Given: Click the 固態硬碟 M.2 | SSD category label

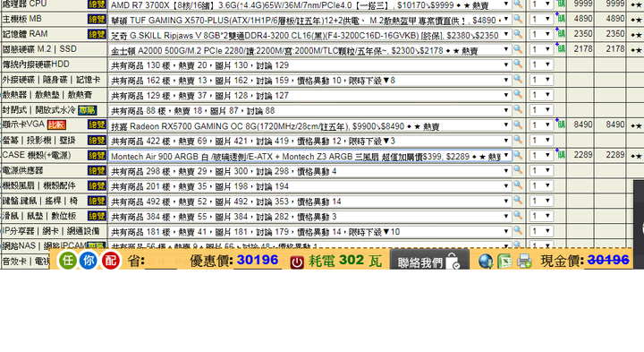Looking at the screenshot, I should coord(39,49).
